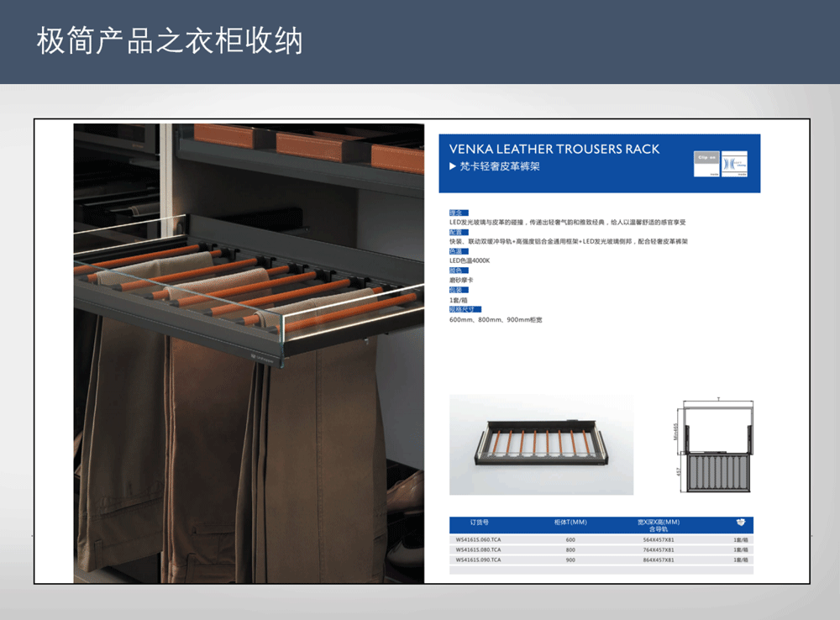Click the VENKA LEATHER TROUSERS RACK heading
This screenshot has height=620, width=840.
coord(554,149)
